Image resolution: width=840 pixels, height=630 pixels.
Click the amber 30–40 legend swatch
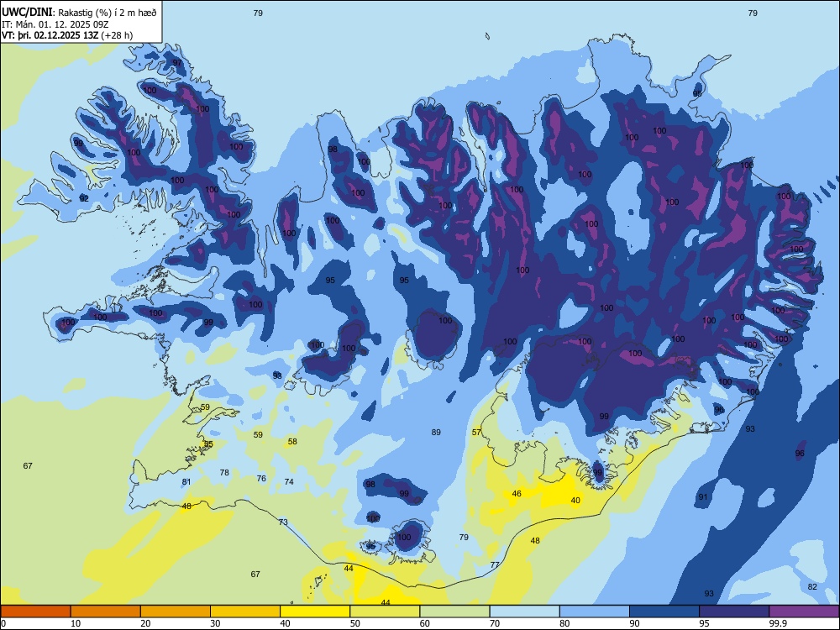(x=245, y=612)
